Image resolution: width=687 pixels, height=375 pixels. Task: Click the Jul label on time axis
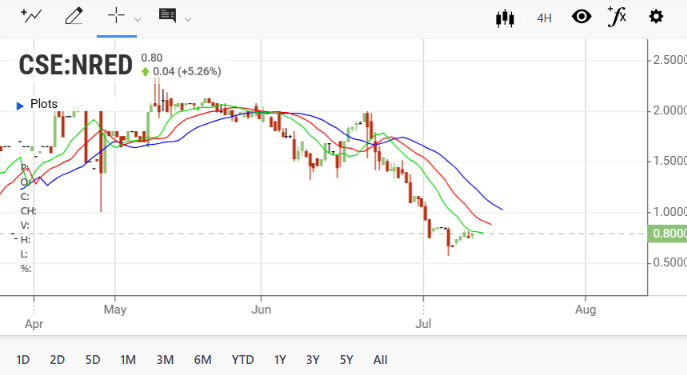[x=423, y=324]
